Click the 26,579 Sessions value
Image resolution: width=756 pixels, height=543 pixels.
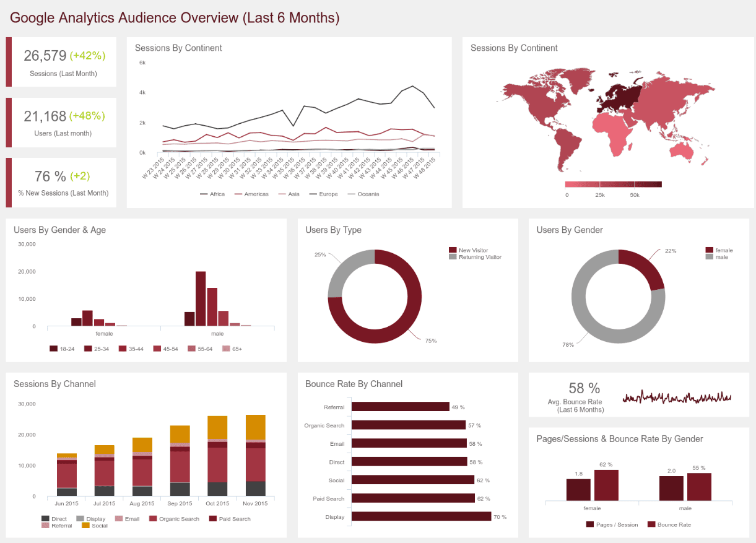point(45,56)
